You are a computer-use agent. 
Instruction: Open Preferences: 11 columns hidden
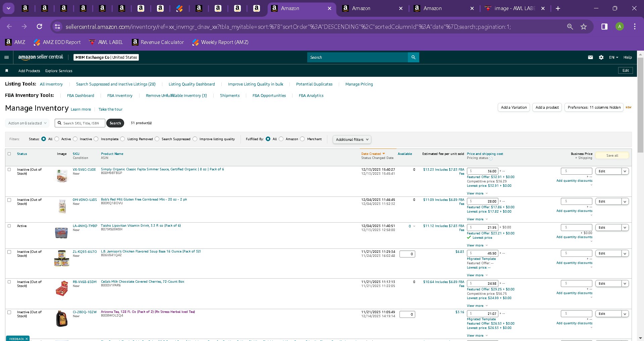tap(594, 107)
